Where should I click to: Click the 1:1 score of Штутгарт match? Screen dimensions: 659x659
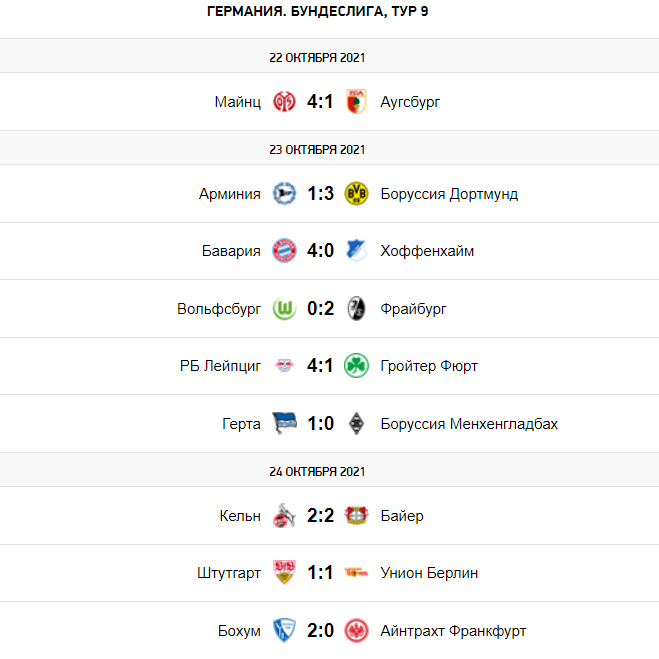320,573
